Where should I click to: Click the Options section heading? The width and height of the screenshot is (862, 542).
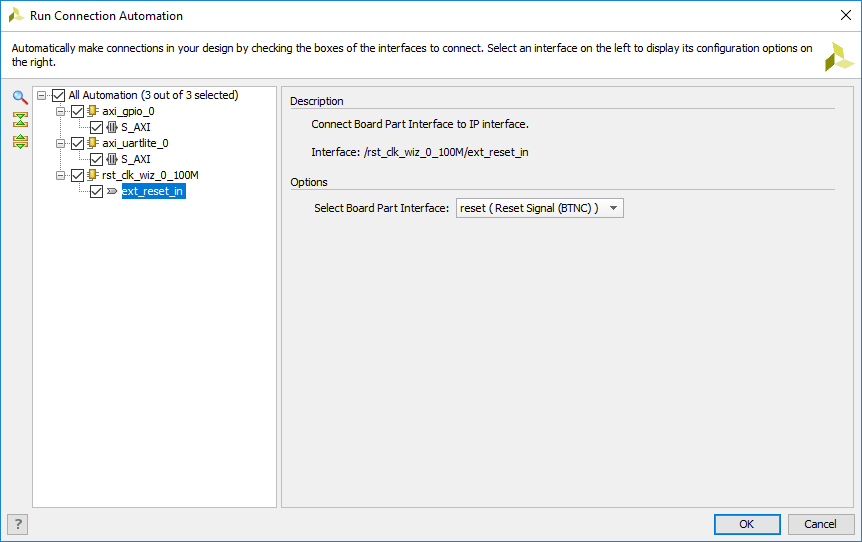[x=309, y=182]
